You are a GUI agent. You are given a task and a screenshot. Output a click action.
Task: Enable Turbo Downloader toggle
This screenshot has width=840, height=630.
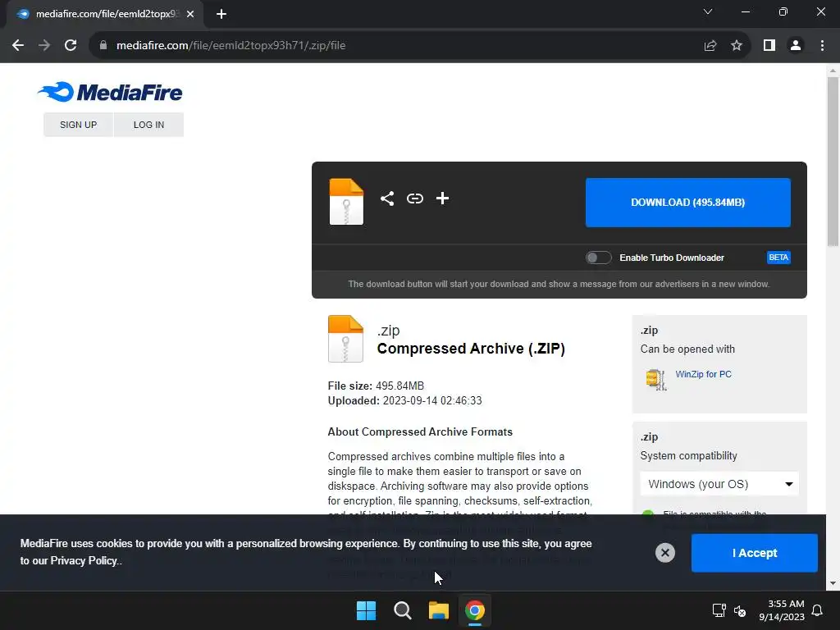click(x=598, y=258)
